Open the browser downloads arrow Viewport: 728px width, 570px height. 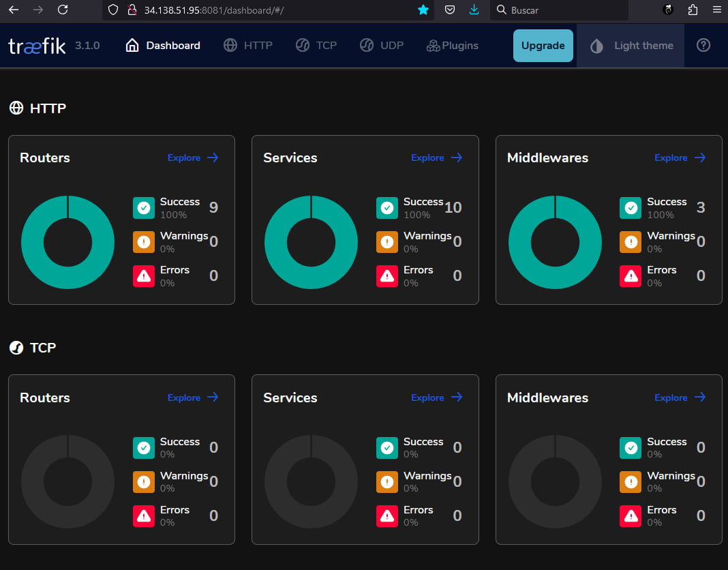click(x=474, y=10)
